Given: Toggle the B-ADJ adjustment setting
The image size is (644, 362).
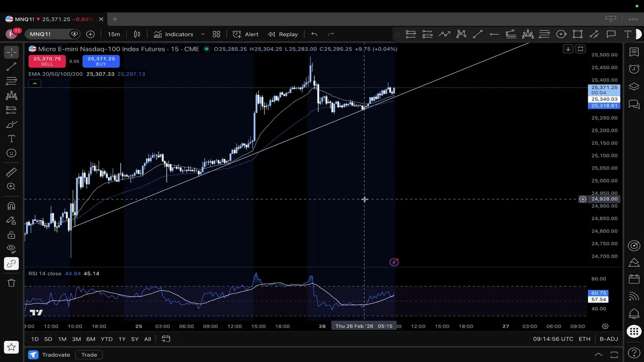Looking at the screenshot, I should (609, 339).
